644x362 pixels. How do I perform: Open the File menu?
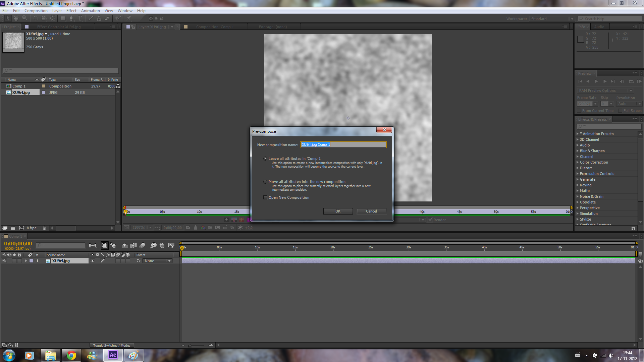(x=5, y=11)
